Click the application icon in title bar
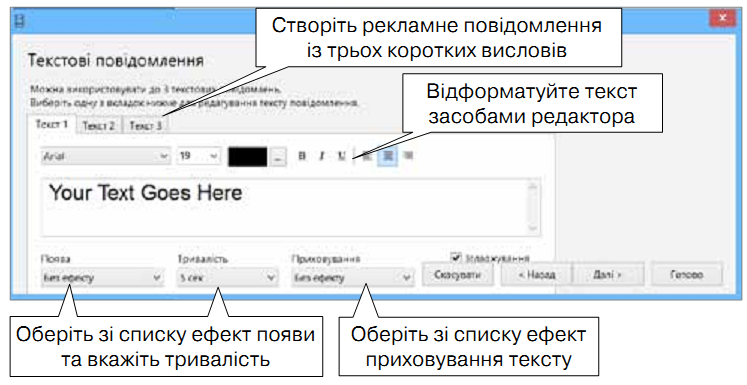Image resolution: width=747 pixels, height=385 pixels. [20, 20]
